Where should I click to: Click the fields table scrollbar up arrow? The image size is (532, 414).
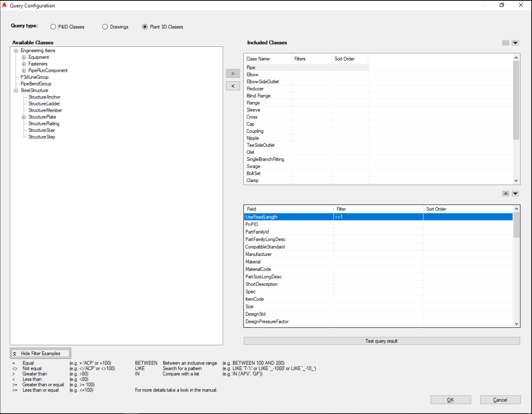pos(517,209)
